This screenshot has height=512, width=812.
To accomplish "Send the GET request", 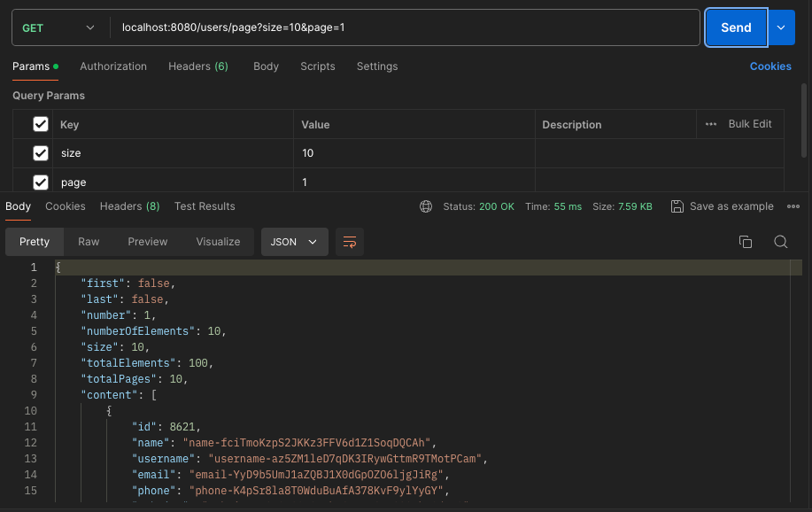I will 736,27.
